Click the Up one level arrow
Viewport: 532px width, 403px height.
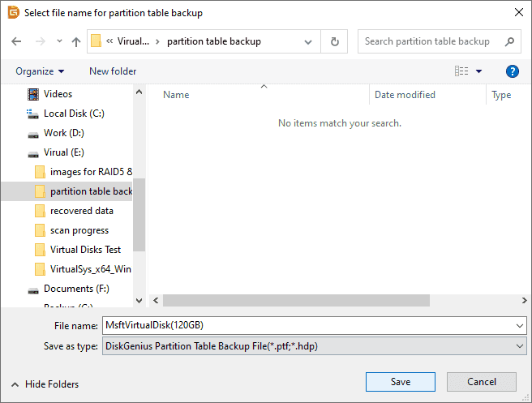tap(76, 41)
